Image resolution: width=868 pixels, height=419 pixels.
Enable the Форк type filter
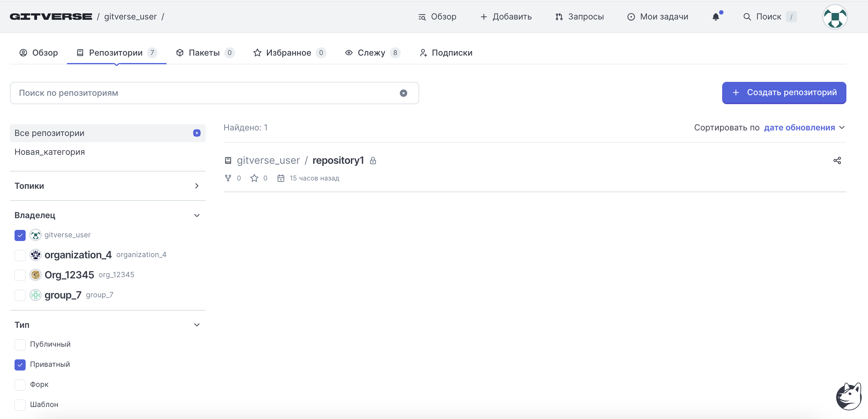tap(20, 385)
